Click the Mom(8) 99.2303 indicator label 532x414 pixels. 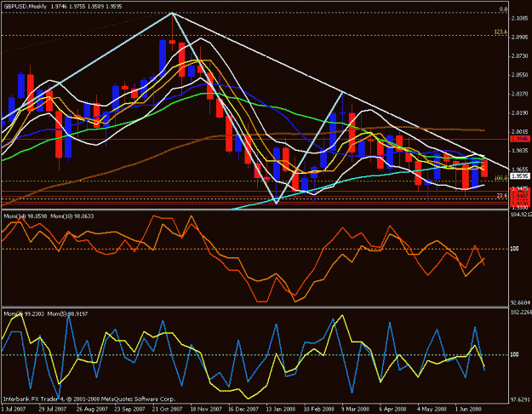point(24,314)
